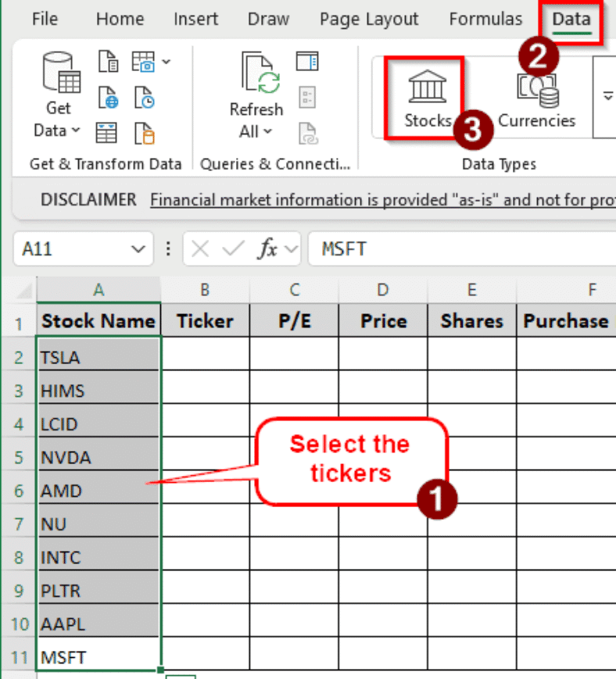Click the Select All corner triangle
This screenshot has width=616, height=679.
tap(23, 291)
